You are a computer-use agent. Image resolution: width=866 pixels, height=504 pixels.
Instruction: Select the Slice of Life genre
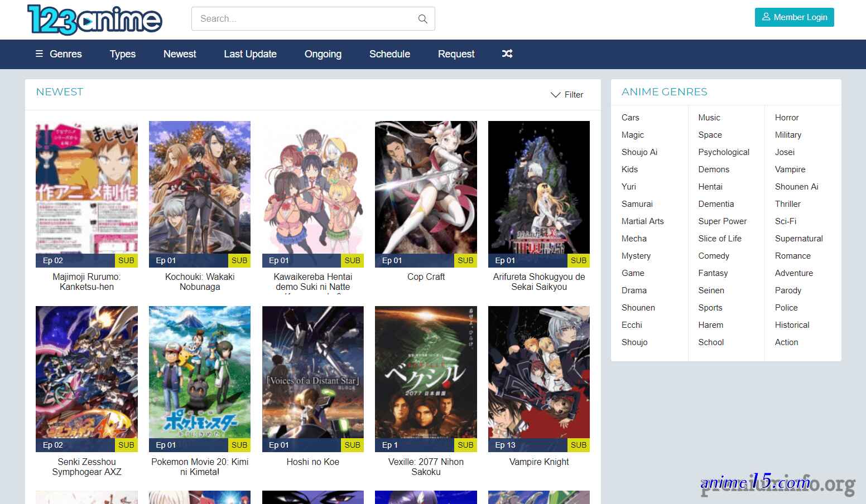click(x=720, y=239)
